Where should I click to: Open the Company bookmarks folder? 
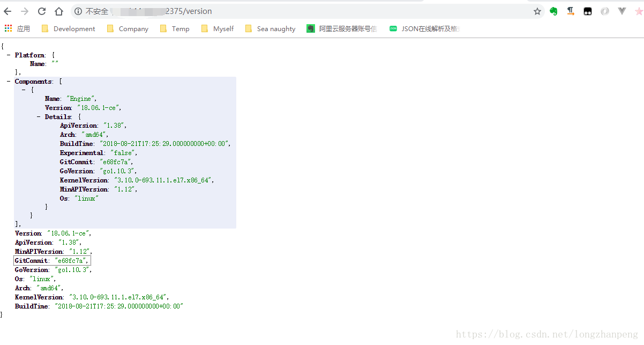(x=128, y=28)
